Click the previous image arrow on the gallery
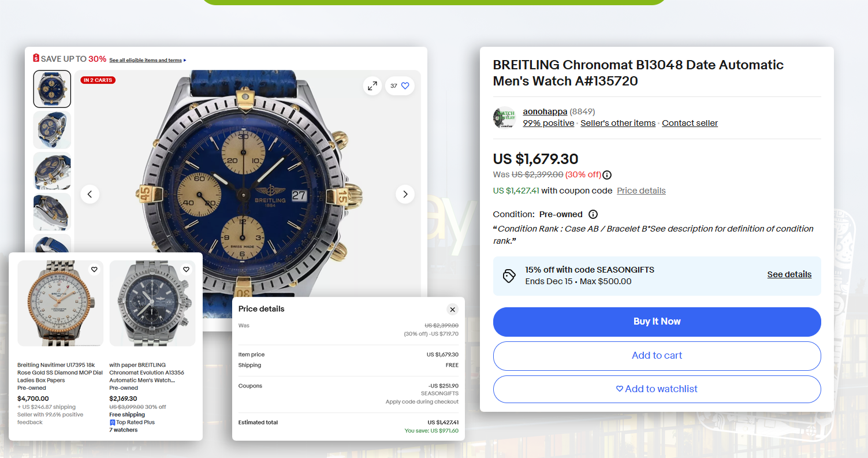This screenshot has height=458, width=868. pos(90,194)
